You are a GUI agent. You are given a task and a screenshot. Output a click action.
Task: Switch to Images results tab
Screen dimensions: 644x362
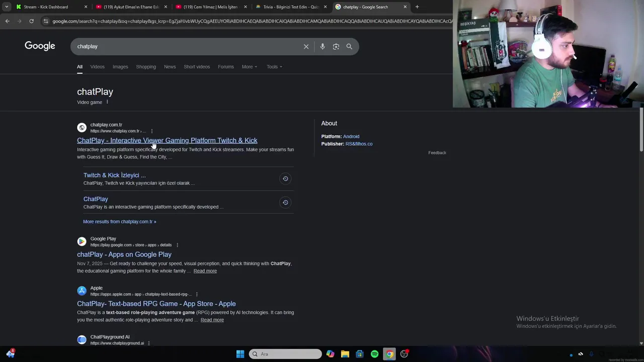click(x=120, y=67)
